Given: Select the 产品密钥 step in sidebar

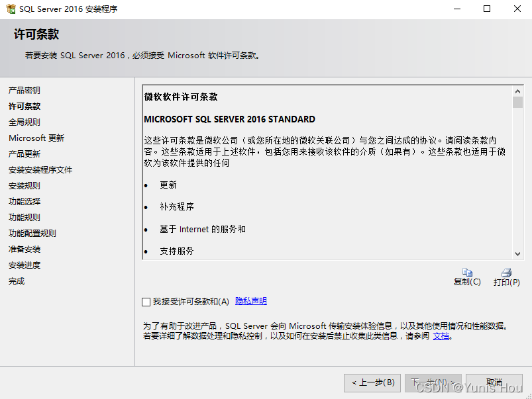Looking at the screenshot, I should click(x=25, y=90).
